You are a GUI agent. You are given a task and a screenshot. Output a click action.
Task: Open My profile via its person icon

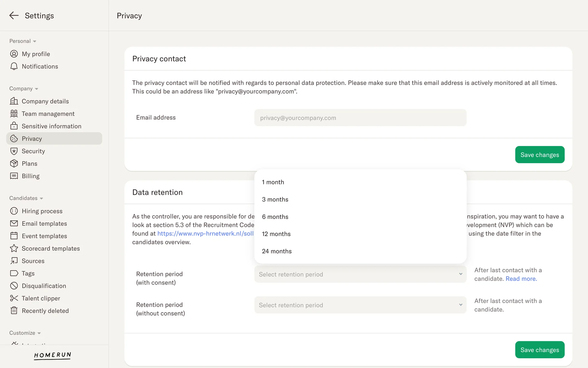click(x=14, y=54)
